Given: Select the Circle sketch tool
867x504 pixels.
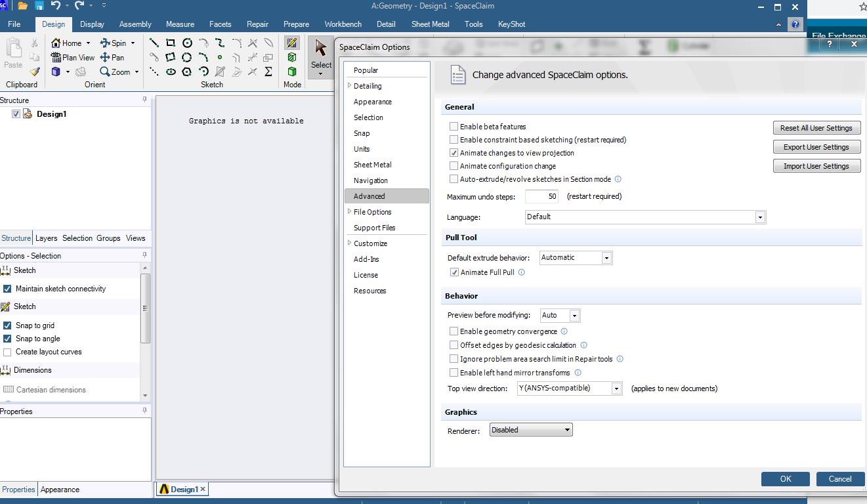Looking at the screenshot, I should (187, 43).
